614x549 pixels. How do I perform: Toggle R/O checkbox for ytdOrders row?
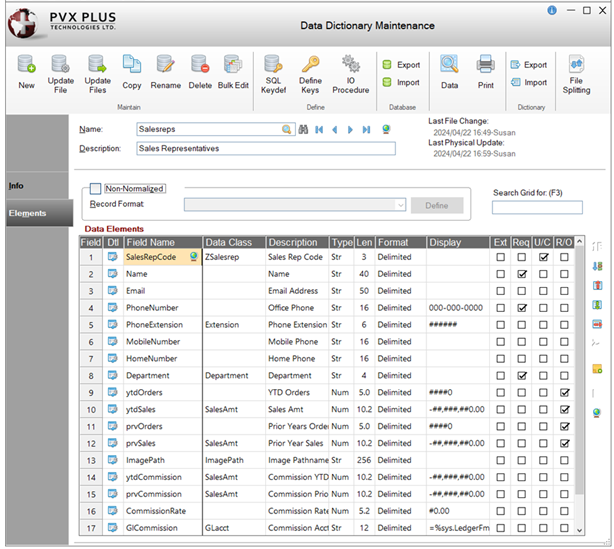tap(566, 393)
